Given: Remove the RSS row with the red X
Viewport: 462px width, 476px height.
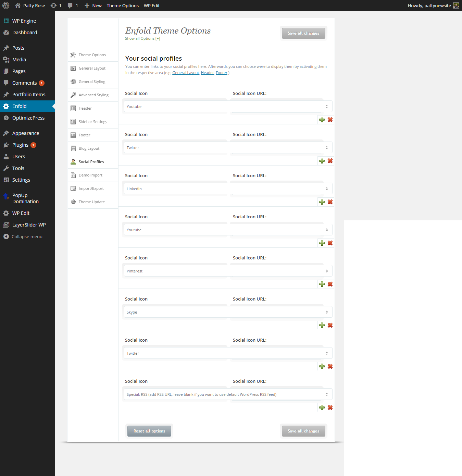Looking at the screenshot, I should [330, 407].
